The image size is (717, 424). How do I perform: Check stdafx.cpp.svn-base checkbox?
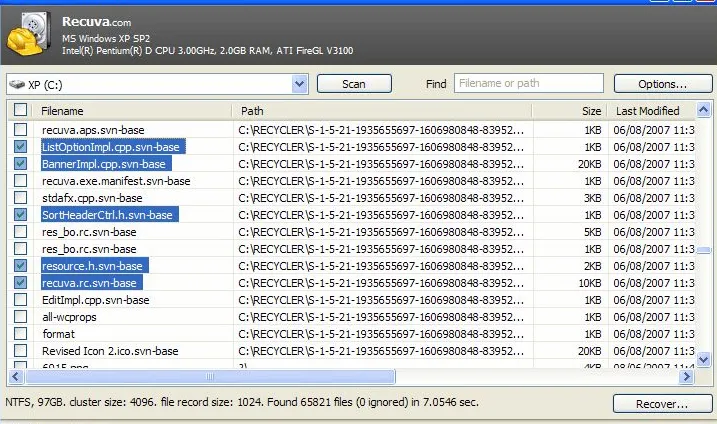(20, 198)
